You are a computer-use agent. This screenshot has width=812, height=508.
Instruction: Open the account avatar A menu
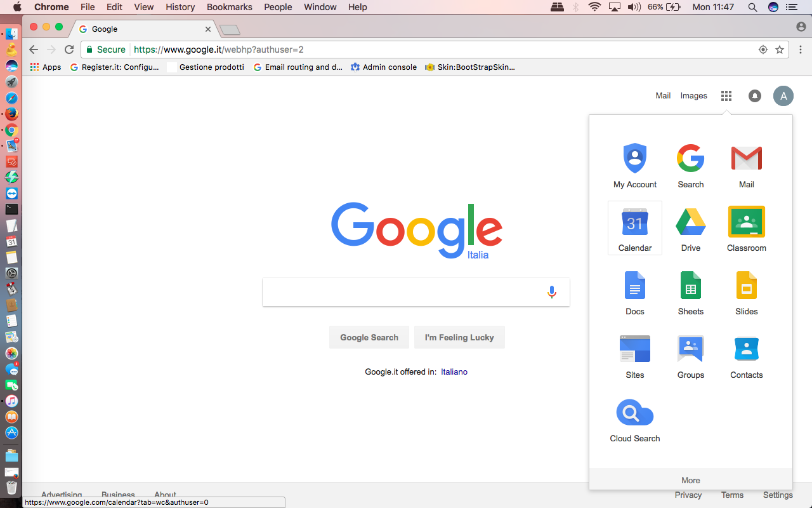point(783,96)
